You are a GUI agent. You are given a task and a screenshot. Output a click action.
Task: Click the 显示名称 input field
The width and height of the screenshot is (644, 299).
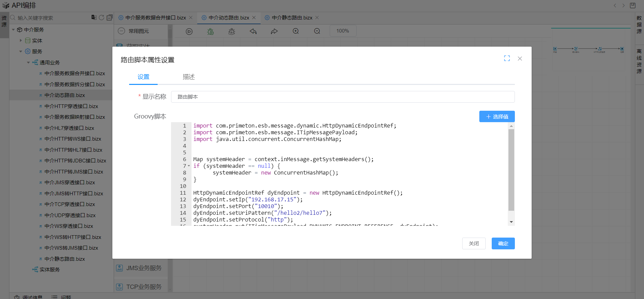click(342, 97)
